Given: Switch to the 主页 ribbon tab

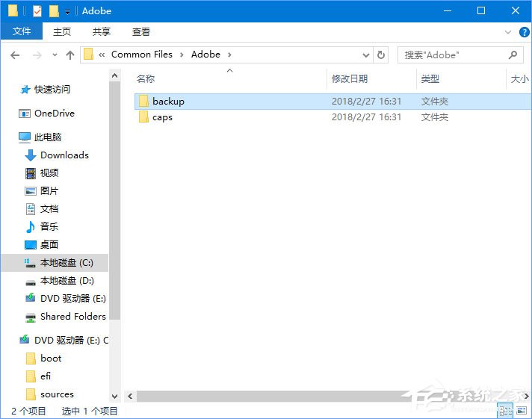Looking at the screenshot, I should click(x=62, y=31).
